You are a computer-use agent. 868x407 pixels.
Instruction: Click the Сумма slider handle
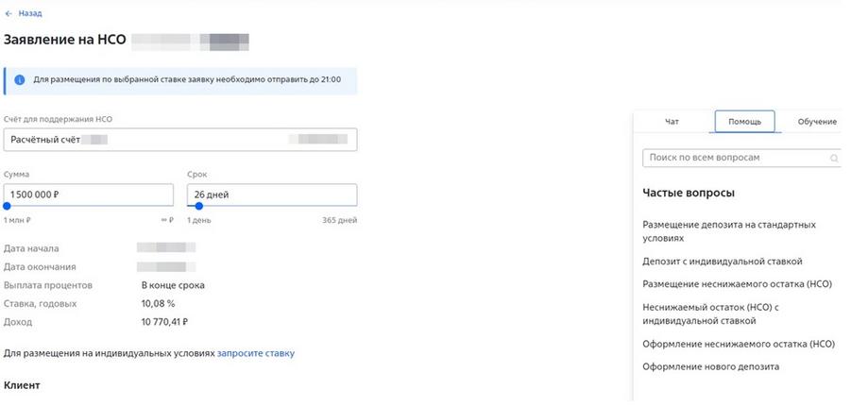click(7, 206)
